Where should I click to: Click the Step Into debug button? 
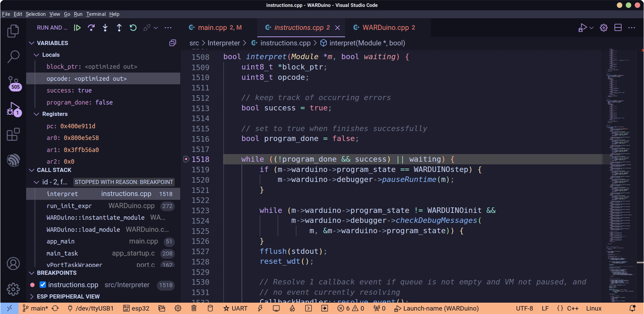(105, 28)
